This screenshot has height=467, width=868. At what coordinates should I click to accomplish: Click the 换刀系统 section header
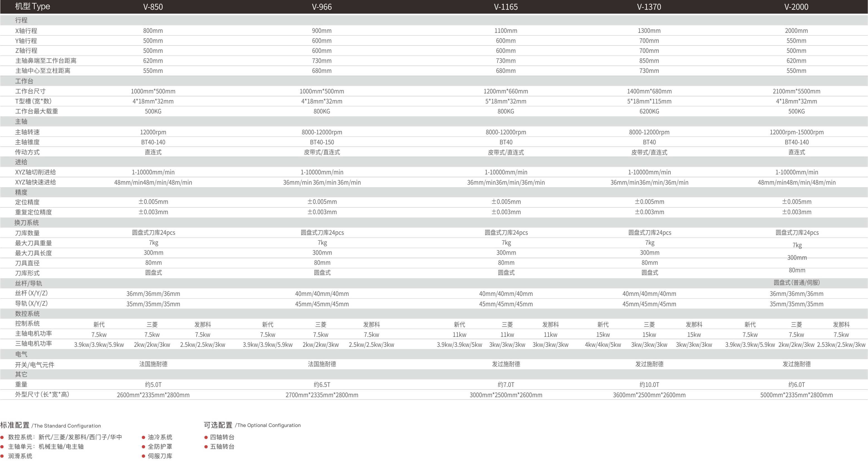[x=27, y=223]
